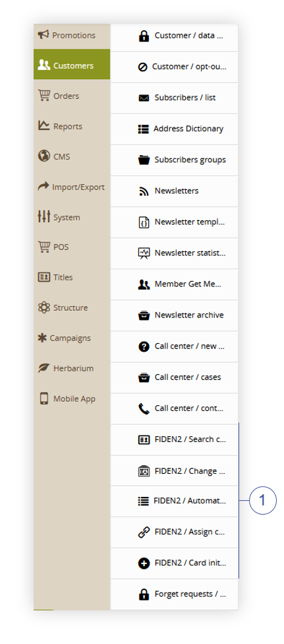Viewport: 284px width, 644px height.
Task: Select FIDEN2 / Search submenu entry
Action: click(175, 439)
